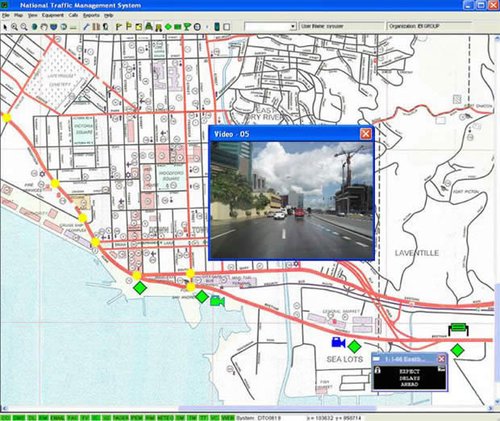Click the green message sign icon on highway
The image size is (500, 421).
pyautogui.click(x=458, y=328)
